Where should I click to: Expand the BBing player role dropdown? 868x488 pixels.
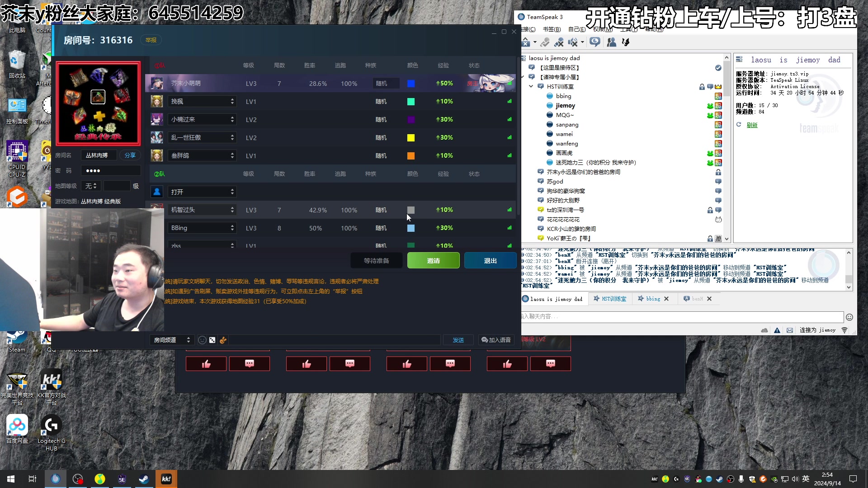(x=232, y=228)
